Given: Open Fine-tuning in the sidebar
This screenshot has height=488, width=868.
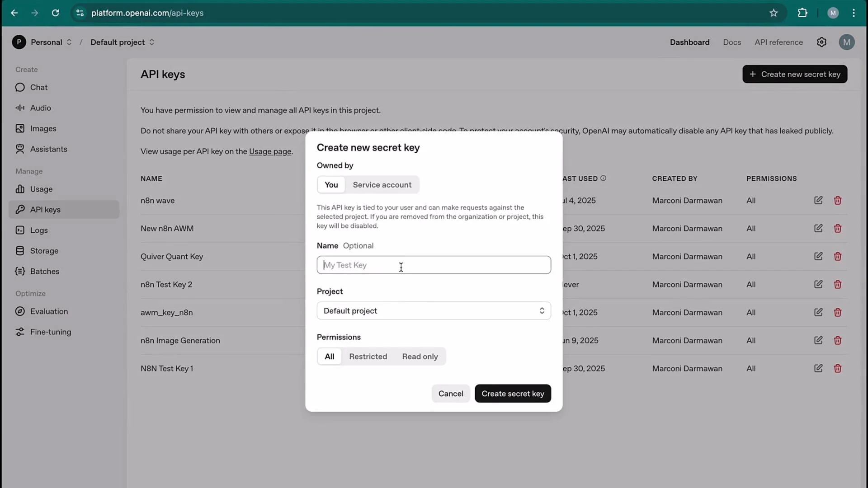Looking at the screenshot, I should coord(64,332).
